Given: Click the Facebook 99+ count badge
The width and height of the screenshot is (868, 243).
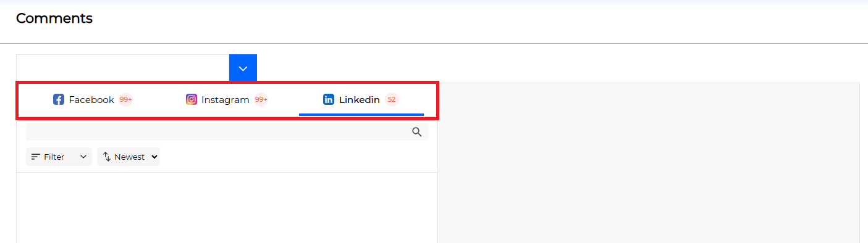Looking at the screenshot, I should pos(126,99).
